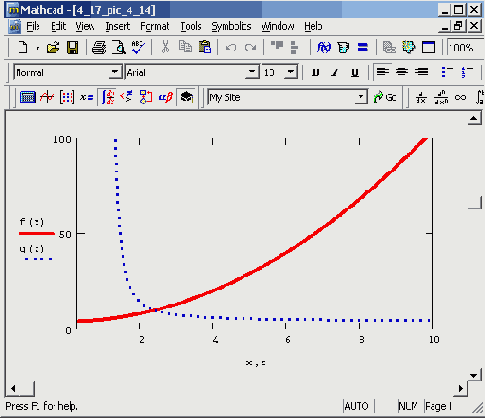
Task: Insert Nth derivative operator
Action: coord(441,97)
